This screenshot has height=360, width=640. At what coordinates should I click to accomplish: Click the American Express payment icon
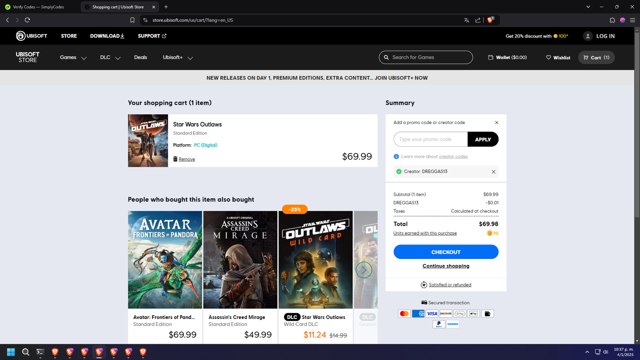pos(418,313)
